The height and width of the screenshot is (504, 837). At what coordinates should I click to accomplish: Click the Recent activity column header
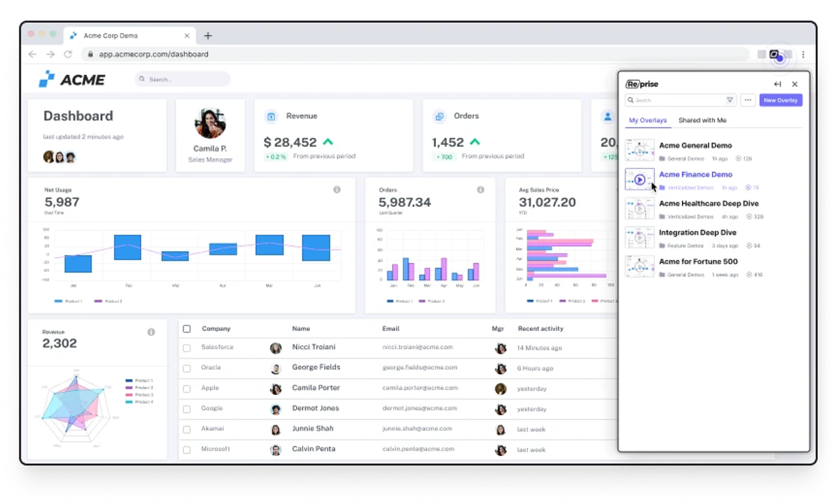pos(541,329)
